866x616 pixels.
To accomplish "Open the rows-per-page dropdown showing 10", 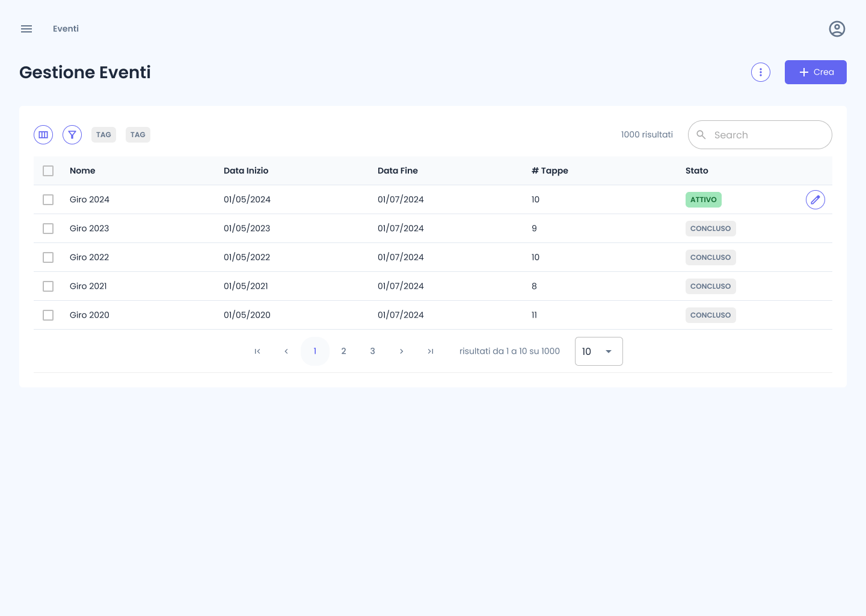I will tap(599, 351).
